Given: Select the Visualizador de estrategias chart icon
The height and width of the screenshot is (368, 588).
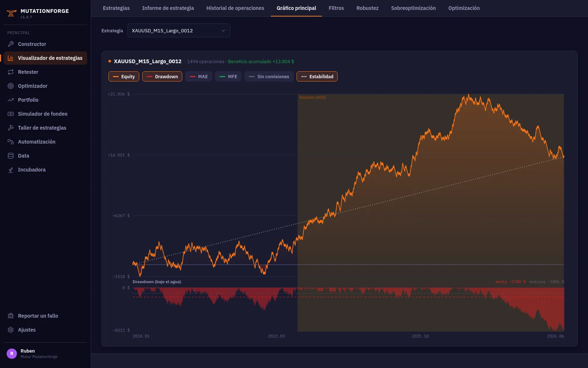Looking at the screenshot, I should click(11, 58).
